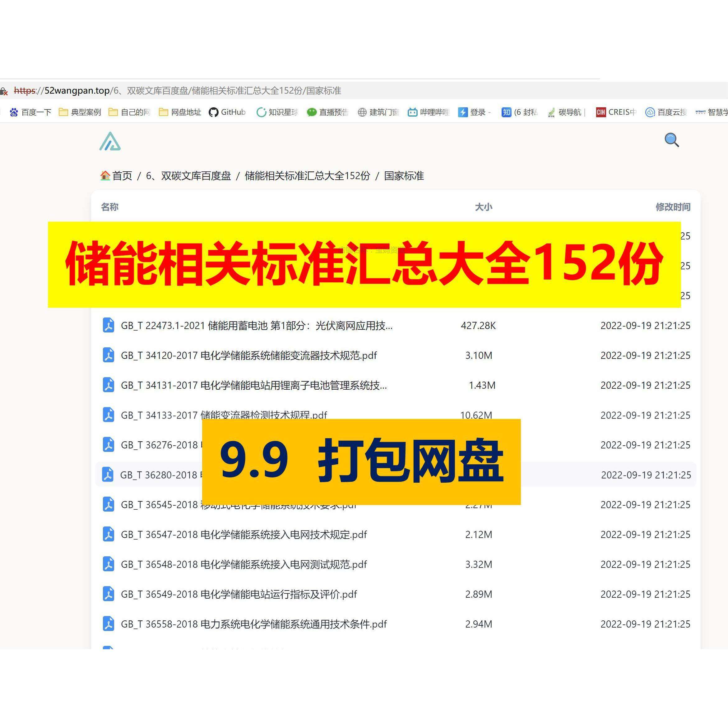Open the 哔哩哔哩 bookmark
Screen dimensions: 728x728
coord(429,112)
